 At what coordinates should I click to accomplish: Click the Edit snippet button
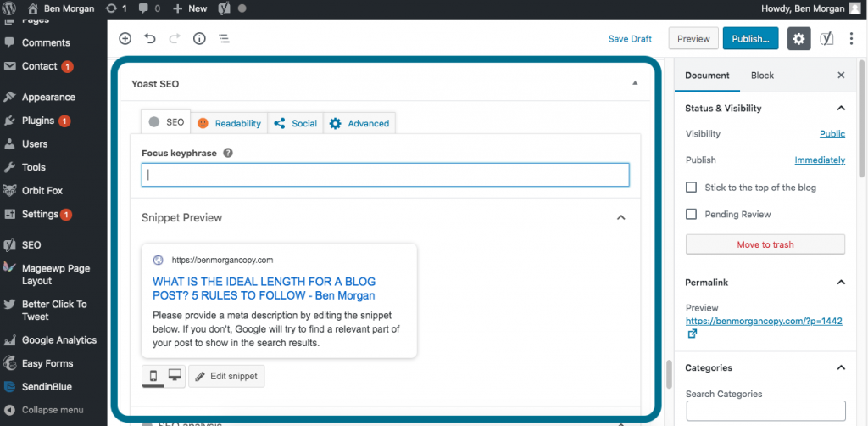226,376
